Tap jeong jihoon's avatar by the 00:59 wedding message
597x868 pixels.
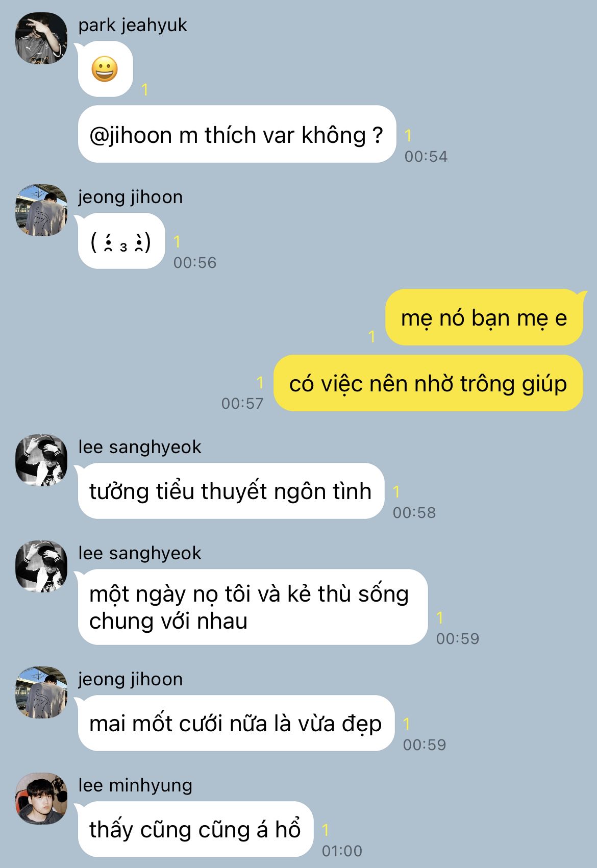(41, 692)
